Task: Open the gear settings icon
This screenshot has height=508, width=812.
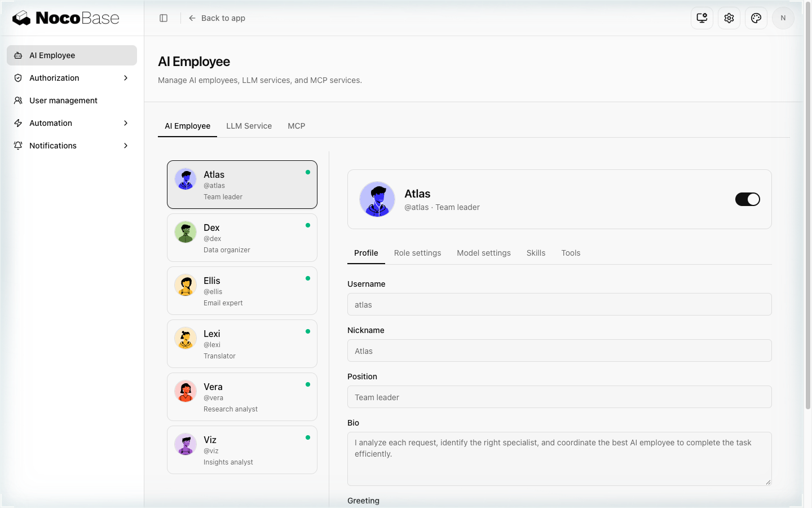Action: (x=729, y=18)
